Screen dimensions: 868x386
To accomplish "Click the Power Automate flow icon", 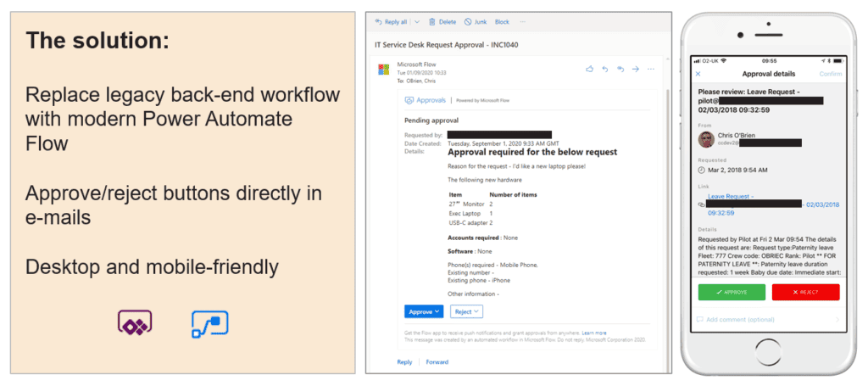I will point(210,325).
